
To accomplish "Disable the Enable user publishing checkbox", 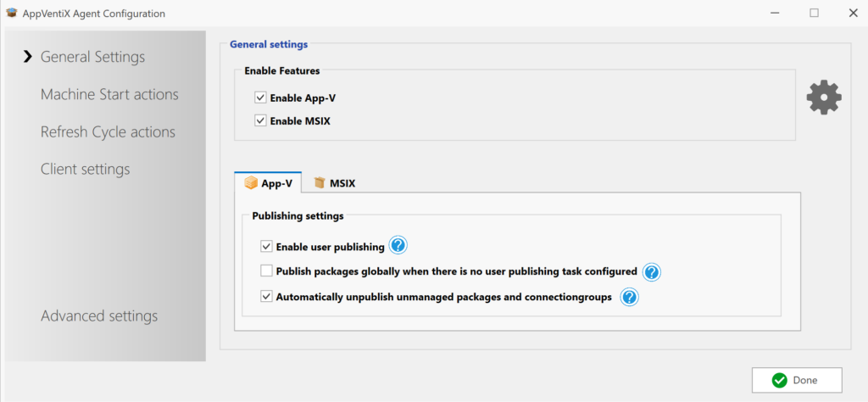I will [x=267, y=247].
